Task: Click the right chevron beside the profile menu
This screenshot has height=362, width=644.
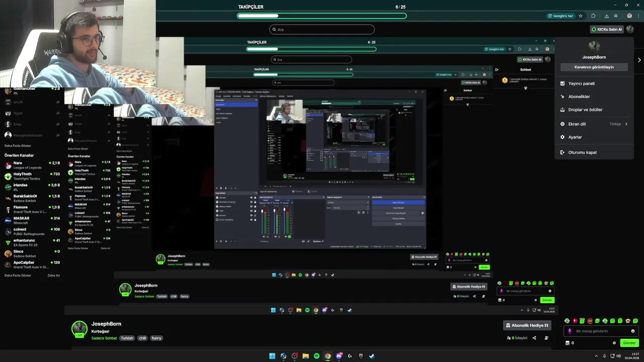Action: (x=639, y=60)
